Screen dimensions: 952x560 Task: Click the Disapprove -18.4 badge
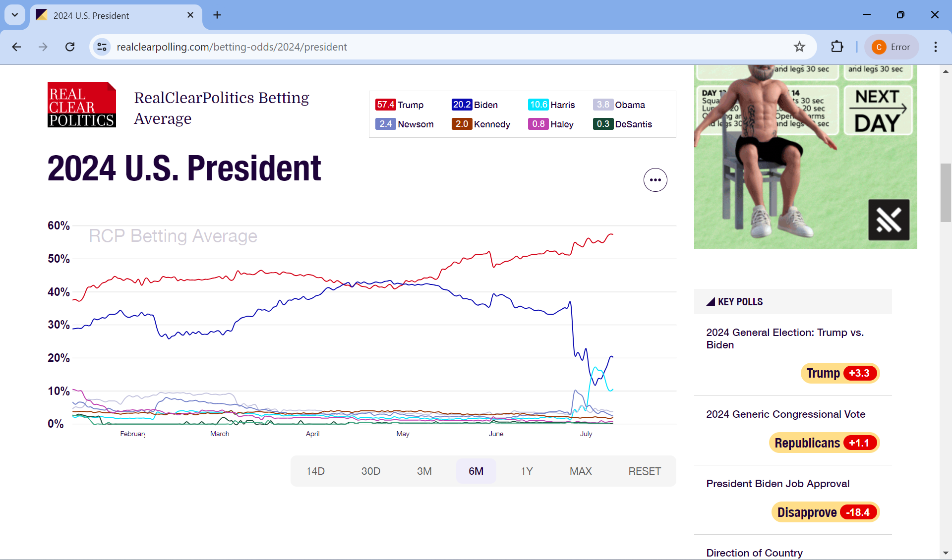click(826, 512)
